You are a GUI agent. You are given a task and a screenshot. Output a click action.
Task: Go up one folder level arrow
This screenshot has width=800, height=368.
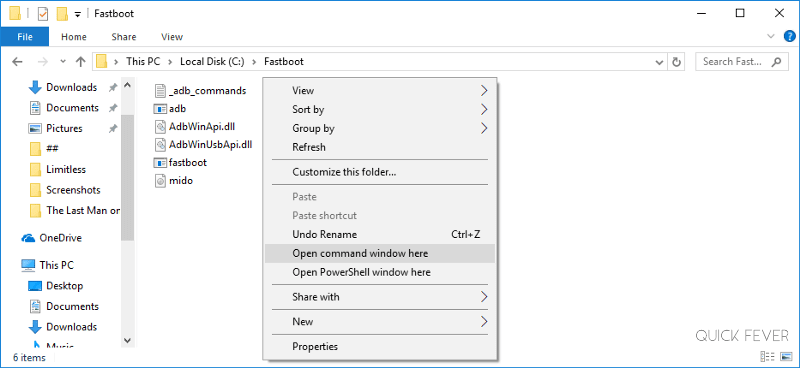coord(80,62)
